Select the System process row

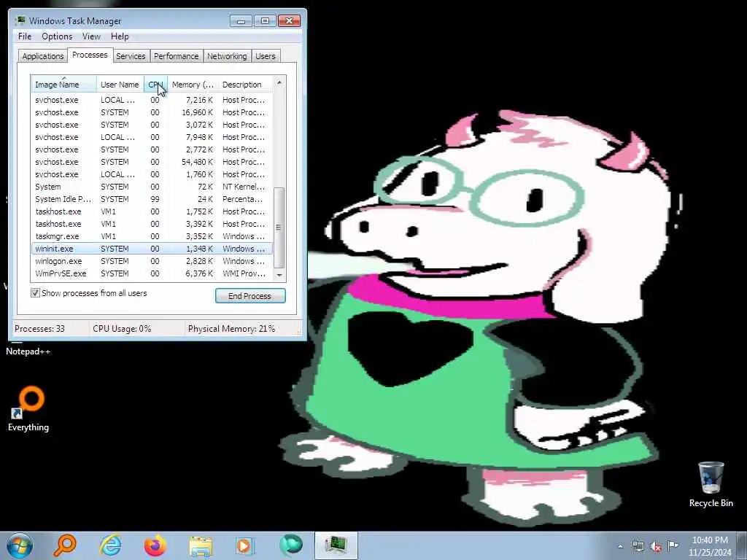[152, 187]
